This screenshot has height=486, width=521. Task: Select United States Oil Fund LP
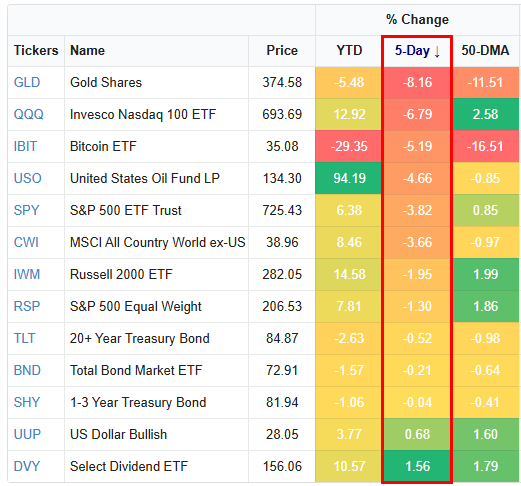click(145, 178)
